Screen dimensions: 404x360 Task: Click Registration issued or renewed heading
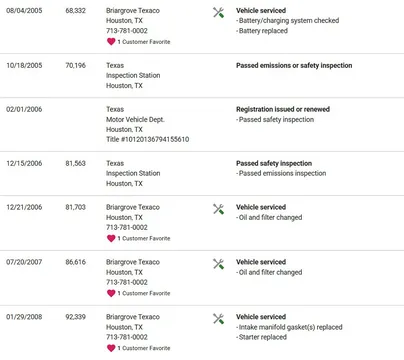pos(283,109)
